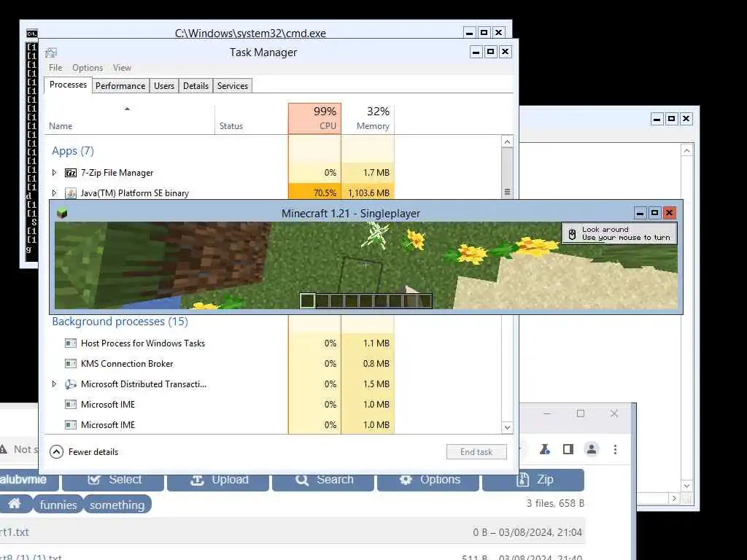Screen dimensions: 747x560
Task: Select first Minecraft hotbar slot
Action: 308,300
